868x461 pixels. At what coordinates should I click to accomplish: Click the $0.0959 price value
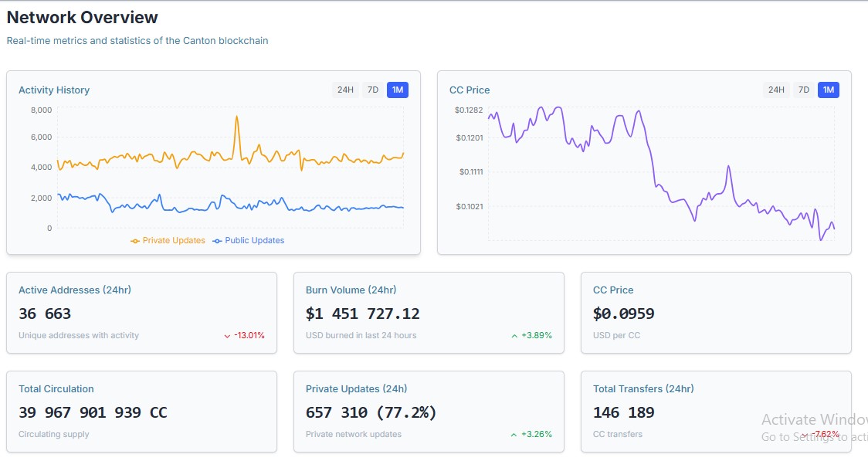[x=623, y=314]
